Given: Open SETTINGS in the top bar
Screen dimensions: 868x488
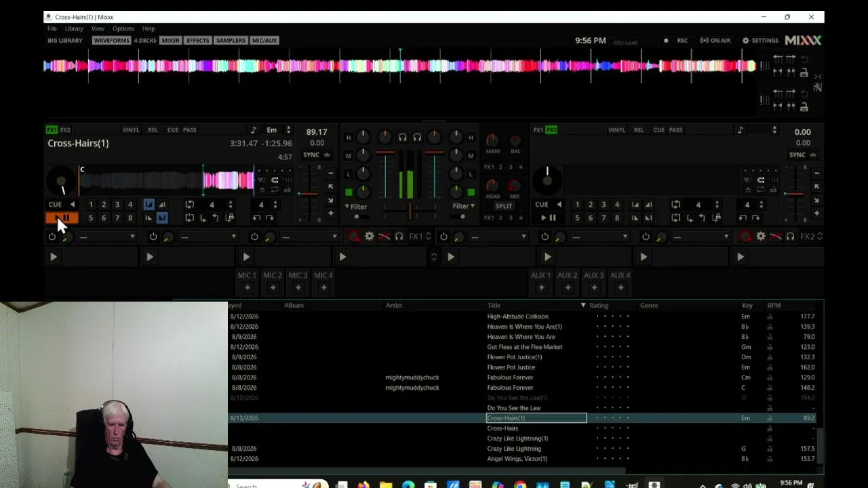Looking at the screenshot, I should (760, 41).
